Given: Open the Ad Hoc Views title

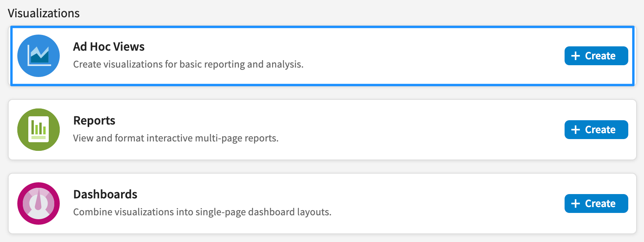Looking at the screenshot, I should pos(109,47).
